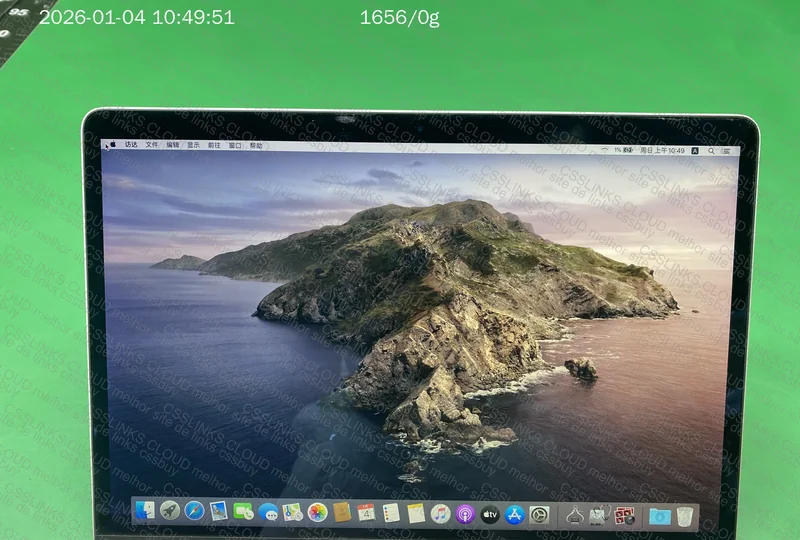Open Photo Booth icon in Dock
This screenshot has width=800, height=540.
[x=624, y=516]
